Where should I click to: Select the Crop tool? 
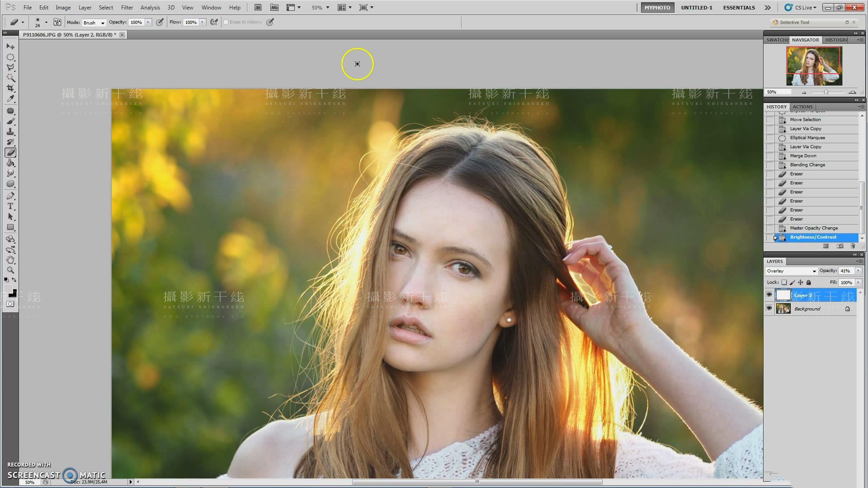[x=10, y=89]
